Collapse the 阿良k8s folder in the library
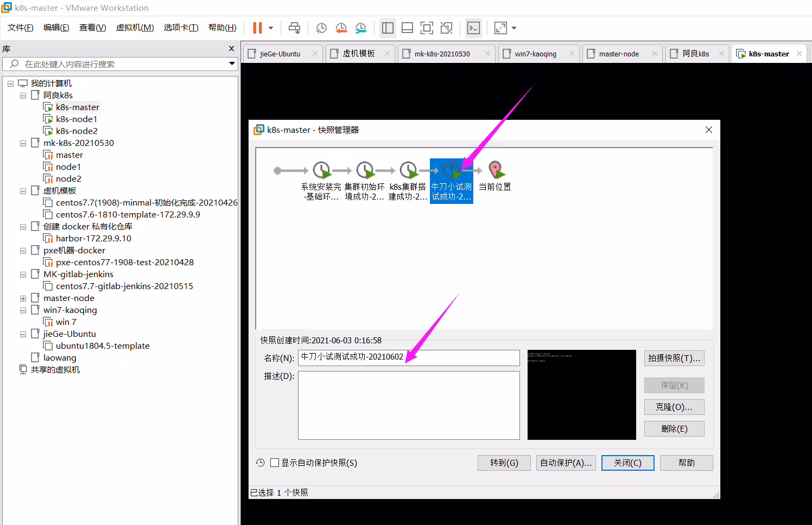The image size is (812, 525). (23, 95)
